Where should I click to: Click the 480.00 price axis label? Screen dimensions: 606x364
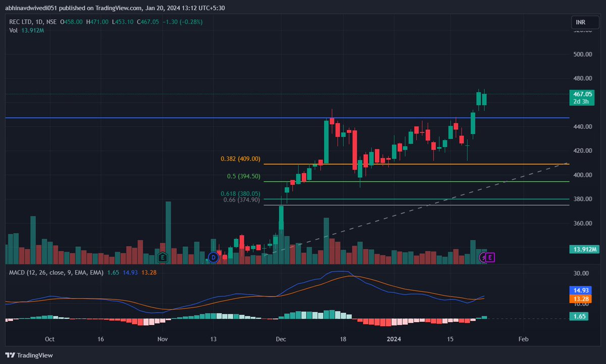click(x=582, y=79)
